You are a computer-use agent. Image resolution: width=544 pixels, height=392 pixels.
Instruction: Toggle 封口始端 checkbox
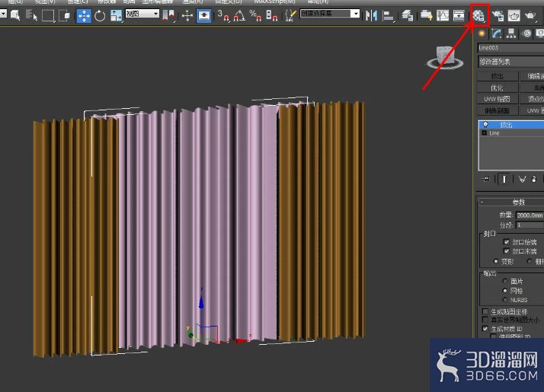click(506, 241)
